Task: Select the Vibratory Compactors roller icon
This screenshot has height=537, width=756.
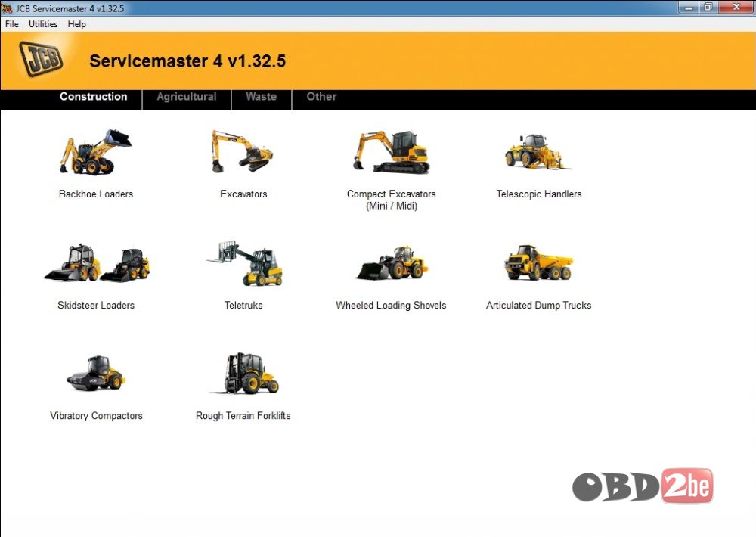Action: [96, 373]
